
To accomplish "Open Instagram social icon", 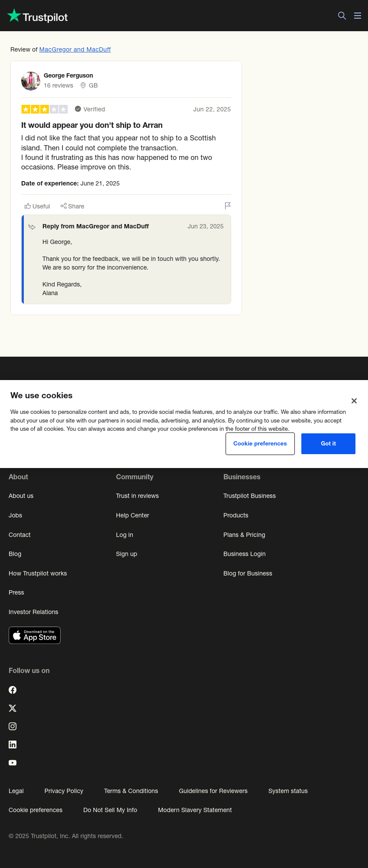I will pyautogui.click(x=13, y=726).
